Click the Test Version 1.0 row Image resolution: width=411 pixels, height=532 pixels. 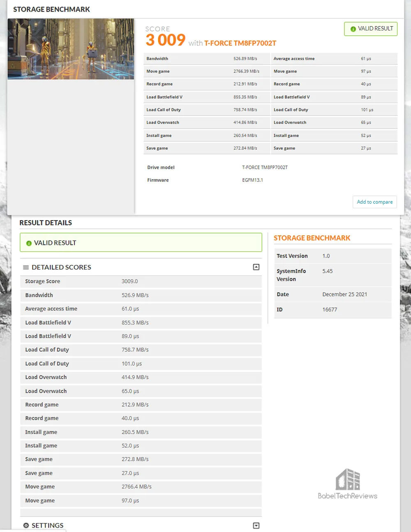pos(333,256)
